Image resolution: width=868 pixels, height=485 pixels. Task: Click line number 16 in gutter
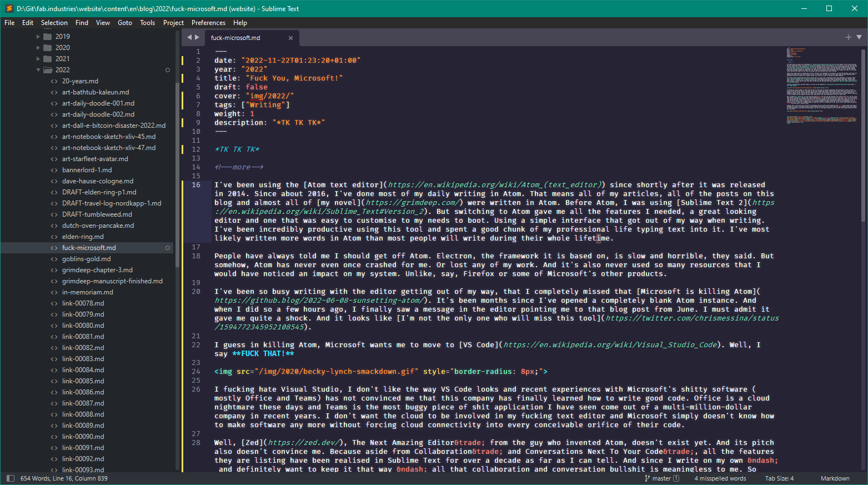tap(196, 185)
